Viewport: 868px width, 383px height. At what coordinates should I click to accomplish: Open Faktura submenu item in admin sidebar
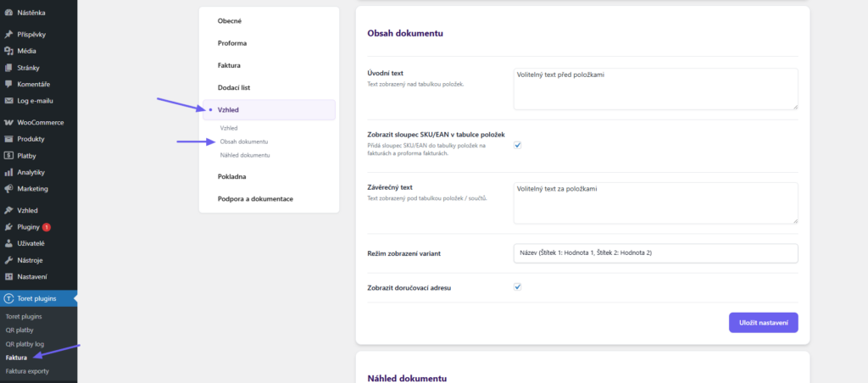(16, 358)
